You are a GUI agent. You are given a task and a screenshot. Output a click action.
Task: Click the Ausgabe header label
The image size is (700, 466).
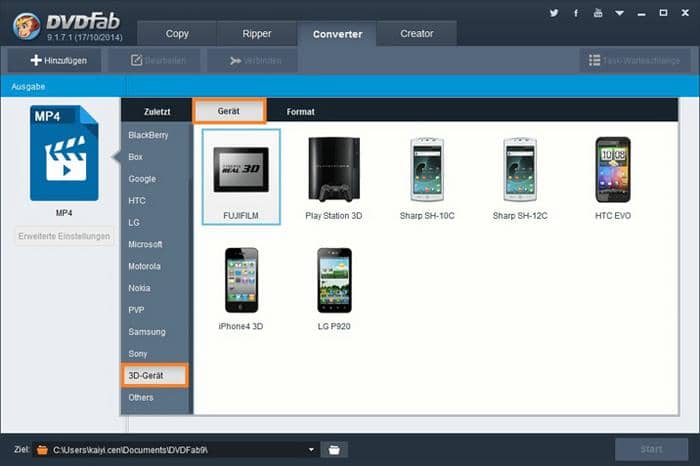28,87
